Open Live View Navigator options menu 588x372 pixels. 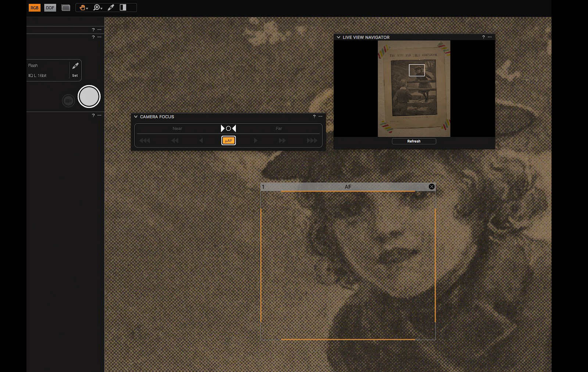(490, 37)
